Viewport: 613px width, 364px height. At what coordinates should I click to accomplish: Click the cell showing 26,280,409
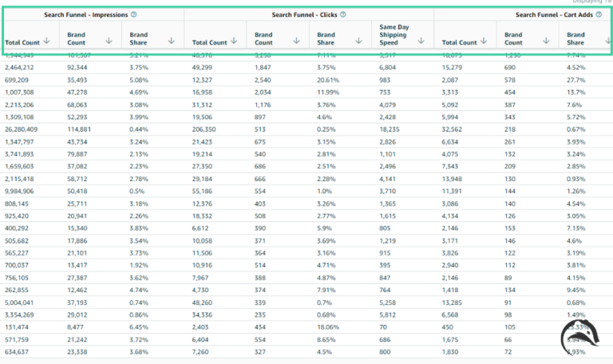pyautogui.click(x=21, y=129)
